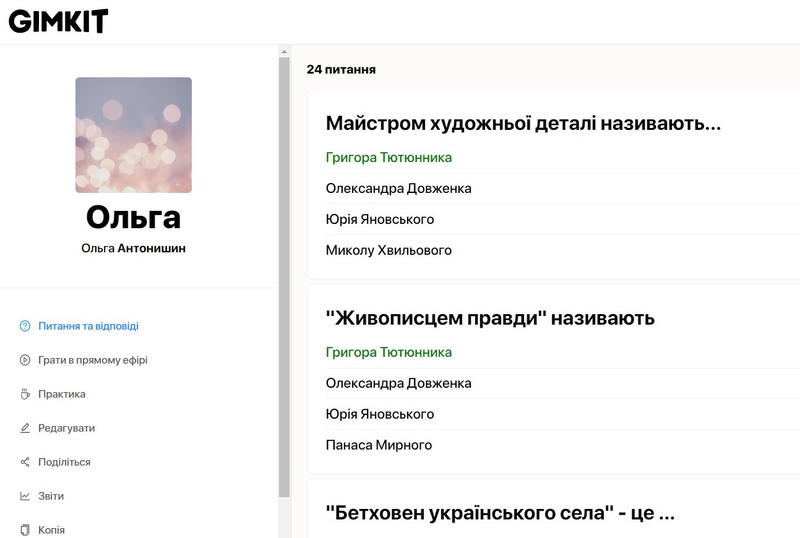Click the chart icon beside Звіти
Screen dimensions: 800x538
pyautogui.click(x=25, y=496)
